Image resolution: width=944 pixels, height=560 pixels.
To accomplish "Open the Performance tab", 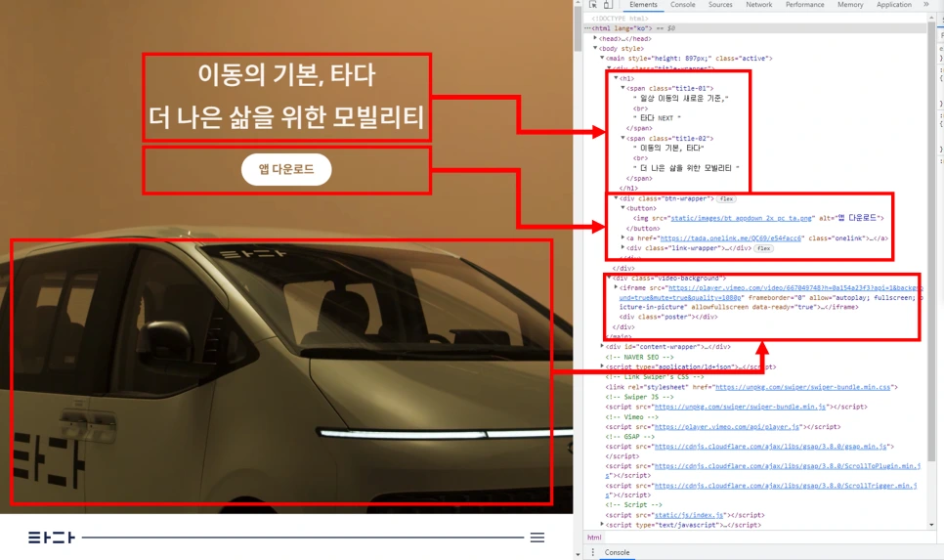I will (x=805, y=4).
